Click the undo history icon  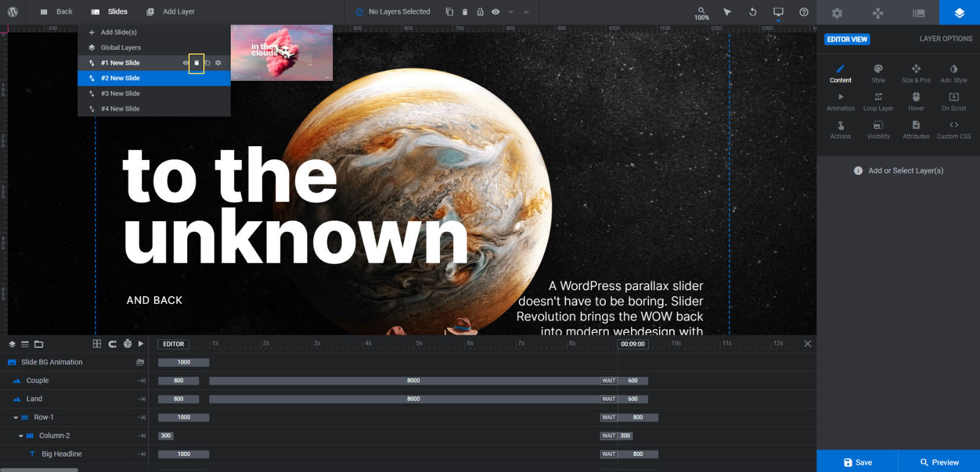(753, 12)
